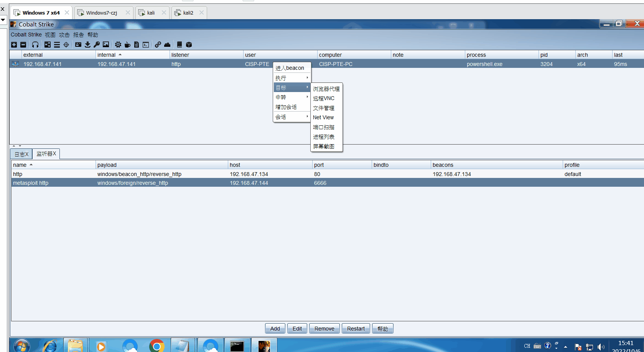Open Google Chrome from the taskbar
This screenshot has width=644, height=352.
click(156, 346)
